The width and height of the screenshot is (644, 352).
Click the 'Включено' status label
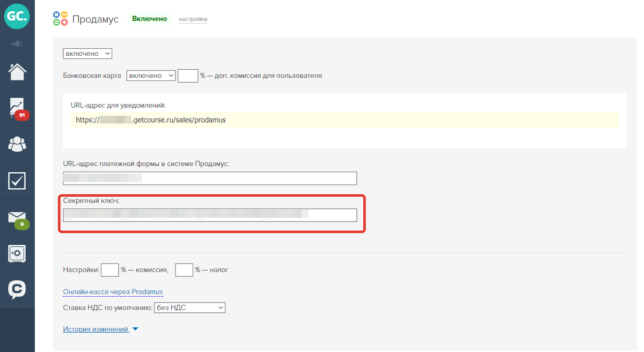[150, 19]
